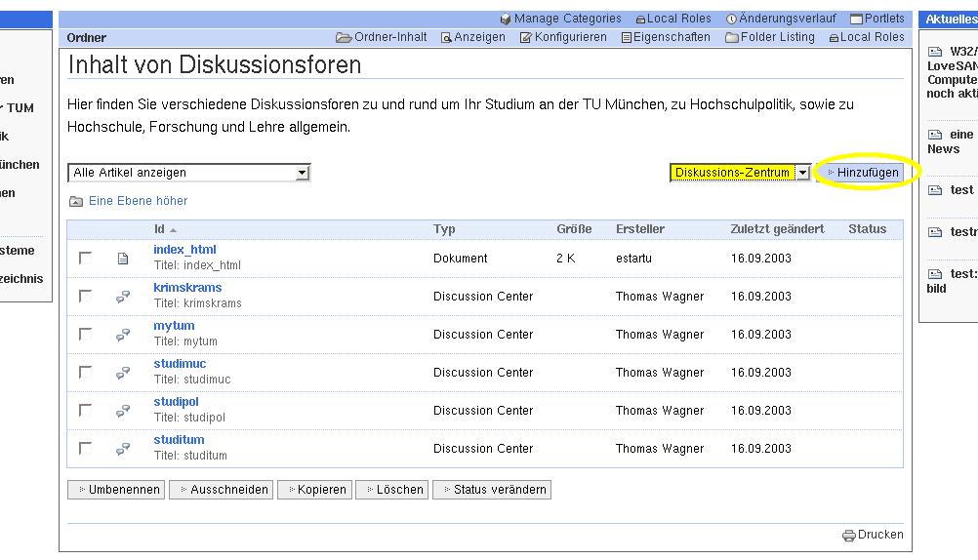978x560 pixels.
Task: Expand the Diskussions-Zentrum type dropdown
Action: [x=803, y=173]
